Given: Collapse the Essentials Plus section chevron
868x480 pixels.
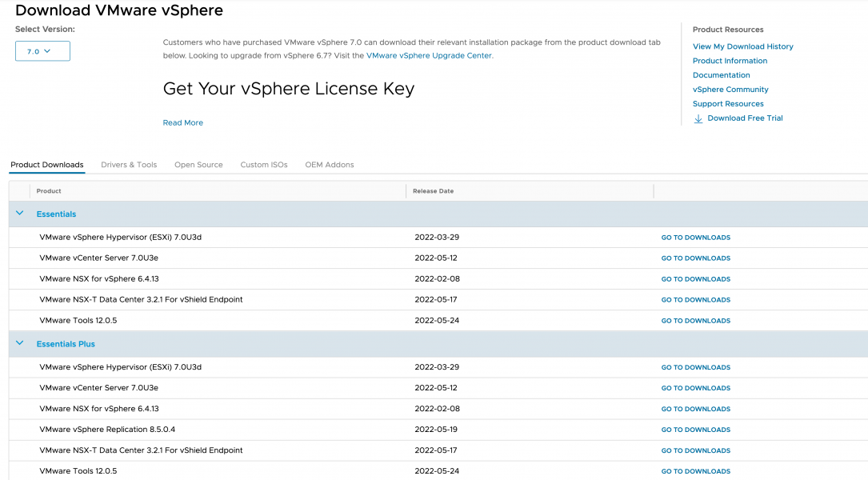Looking at the screenshot, I should (x=20, y=343).
